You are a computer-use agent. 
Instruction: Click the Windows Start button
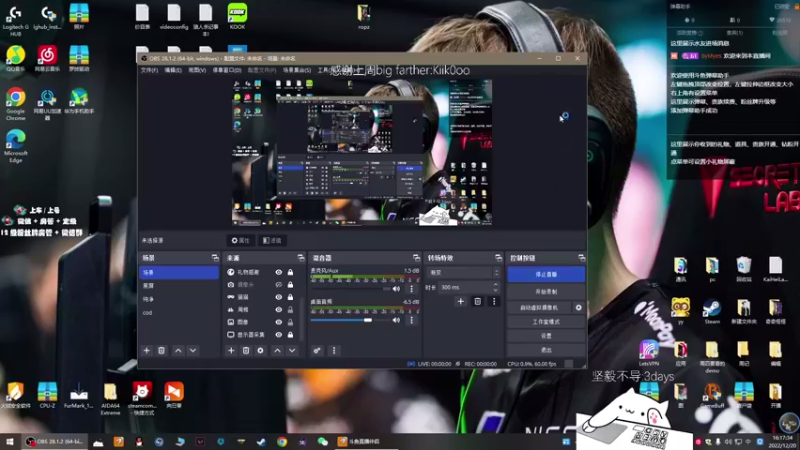point(10,442)
